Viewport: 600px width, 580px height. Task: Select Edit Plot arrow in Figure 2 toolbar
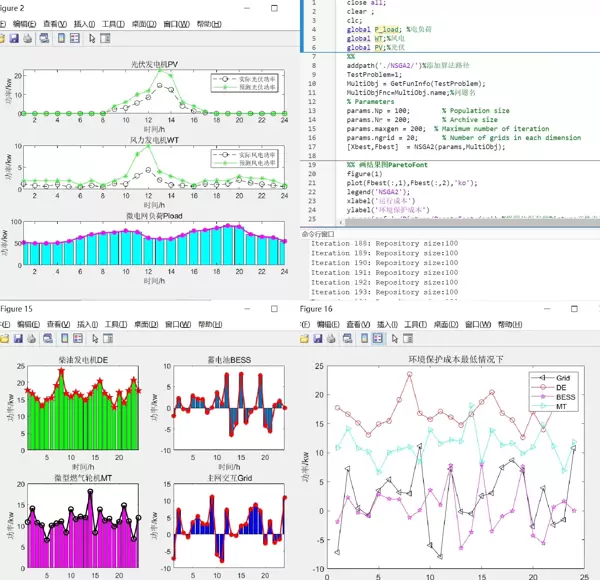[x=93, y=39]
